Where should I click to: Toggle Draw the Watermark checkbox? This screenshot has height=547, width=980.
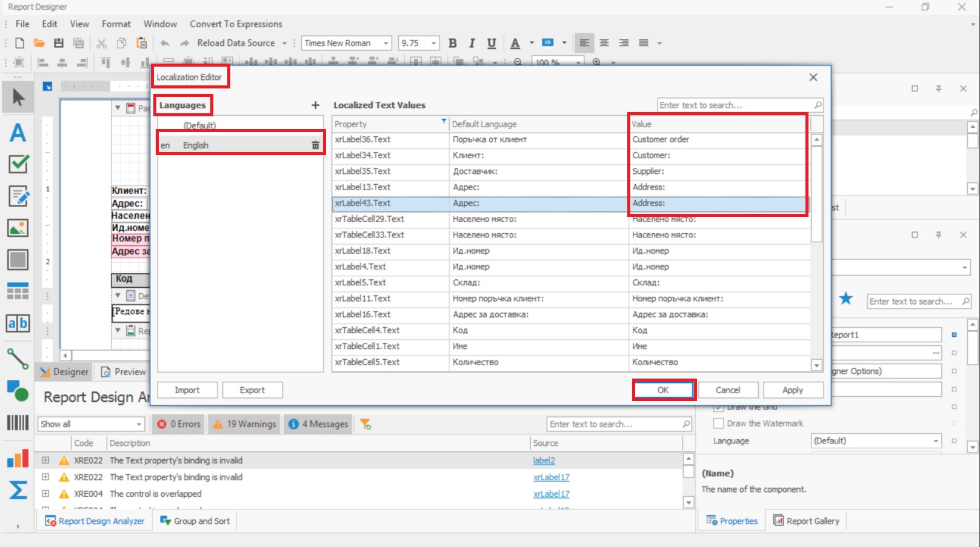719,423
